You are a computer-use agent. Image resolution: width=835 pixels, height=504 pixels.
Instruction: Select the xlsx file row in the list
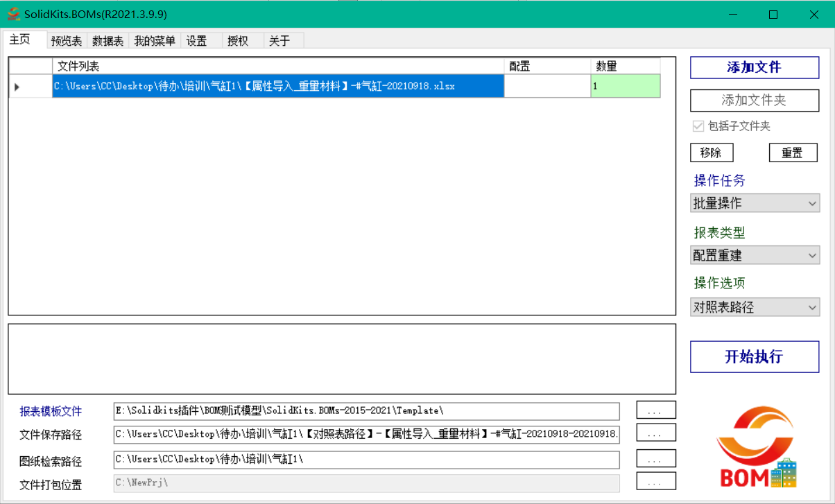[277, 86]
